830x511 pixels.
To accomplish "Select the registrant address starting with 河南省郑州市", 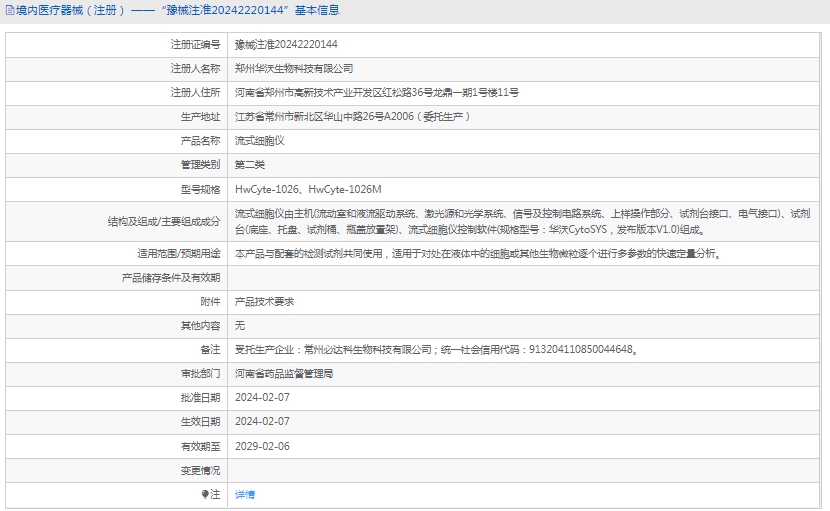I will [x=376, y=93].
